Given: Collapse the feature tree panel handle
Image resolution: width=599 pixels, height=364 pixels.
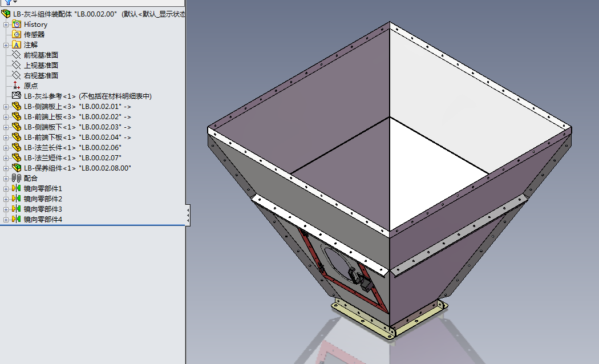Looking at the screenshot, I should click(x=188, y=216).
